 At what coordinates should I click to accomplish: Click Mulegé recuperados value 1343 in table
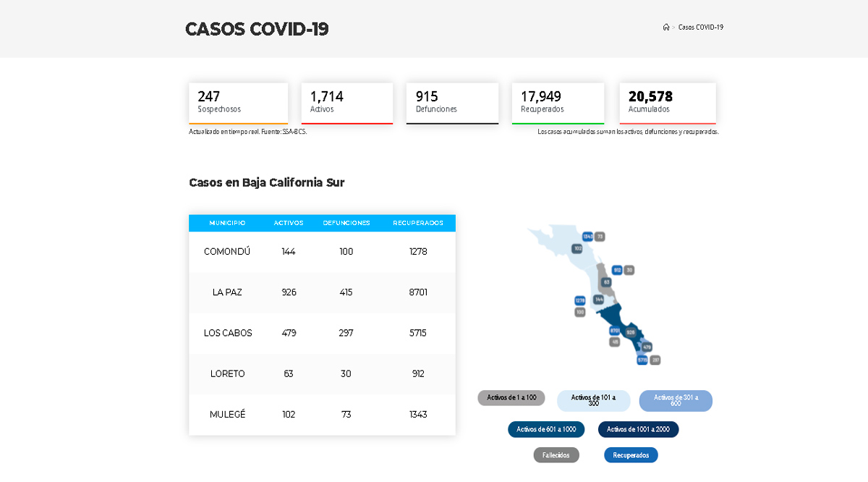coord(418,414)
